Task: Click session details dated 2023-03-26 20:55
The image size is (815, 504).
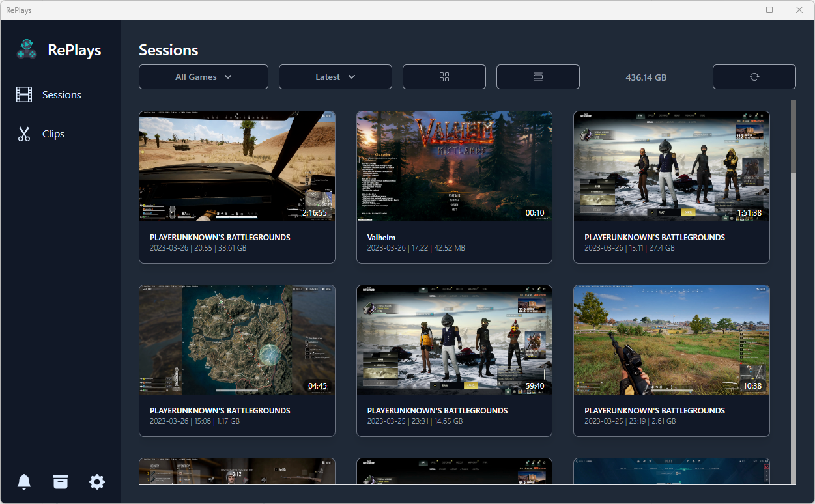Action: pyautogui.click(x=198, y=248)
